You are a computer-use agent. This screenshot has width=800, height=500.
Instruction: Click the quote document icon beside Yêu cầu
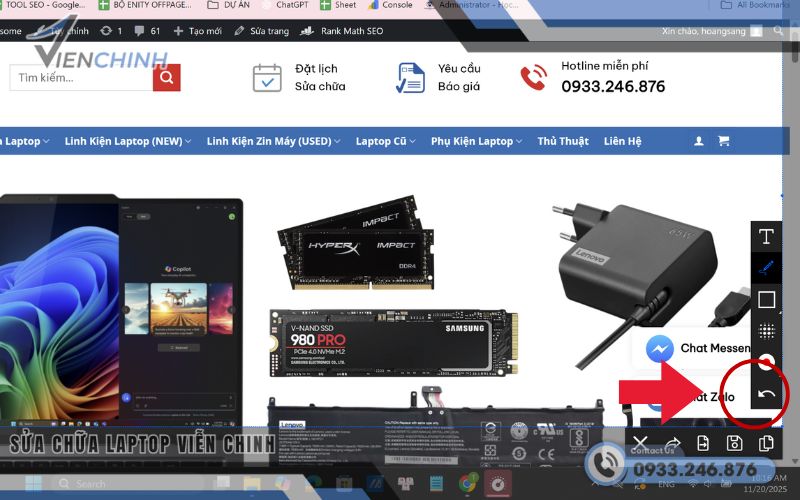tap(411, 78)
